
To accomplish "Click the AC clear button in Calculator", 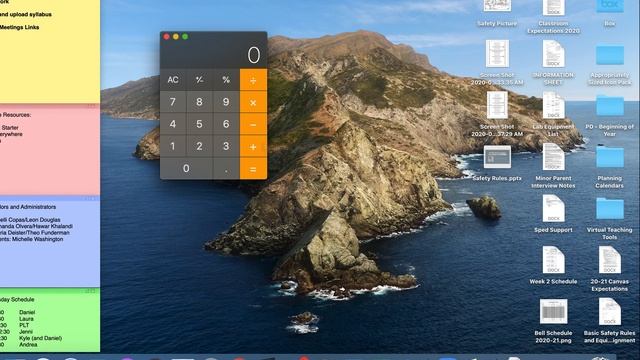I will point(173,80).
